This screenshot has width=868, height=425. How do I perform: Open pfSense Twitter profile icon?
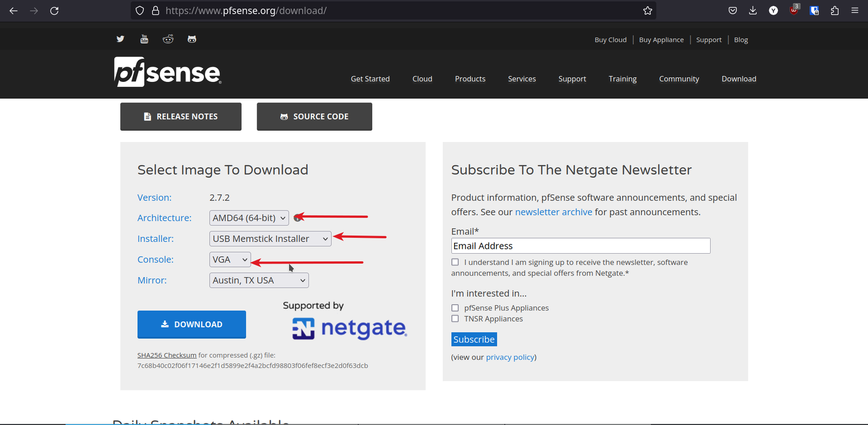pos(120,39)
